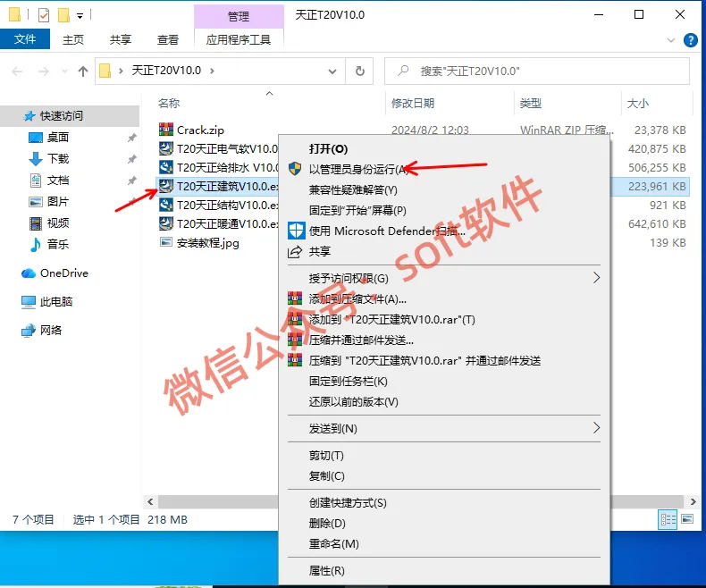Choose 重命名(M) in the context menu
The image size is (706, 588).
click(444, 544)
